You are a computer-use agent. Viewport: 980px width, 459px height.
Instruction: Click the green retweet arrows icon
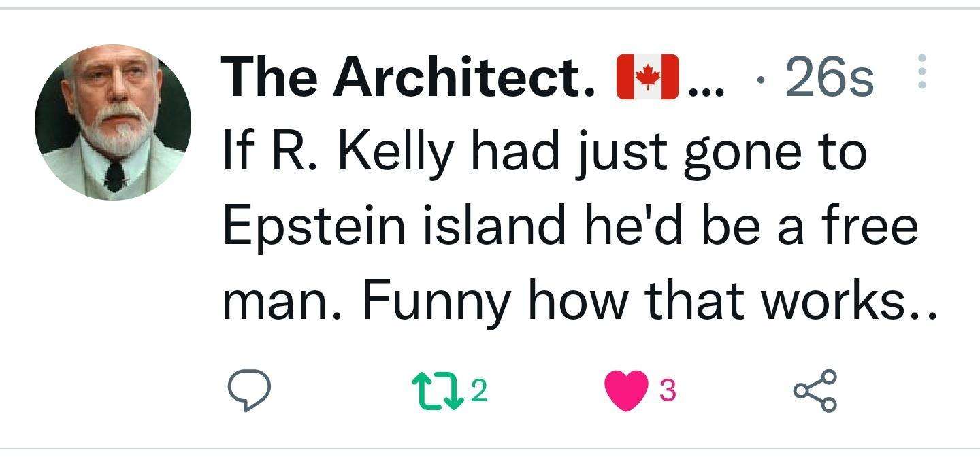(436, 392)
